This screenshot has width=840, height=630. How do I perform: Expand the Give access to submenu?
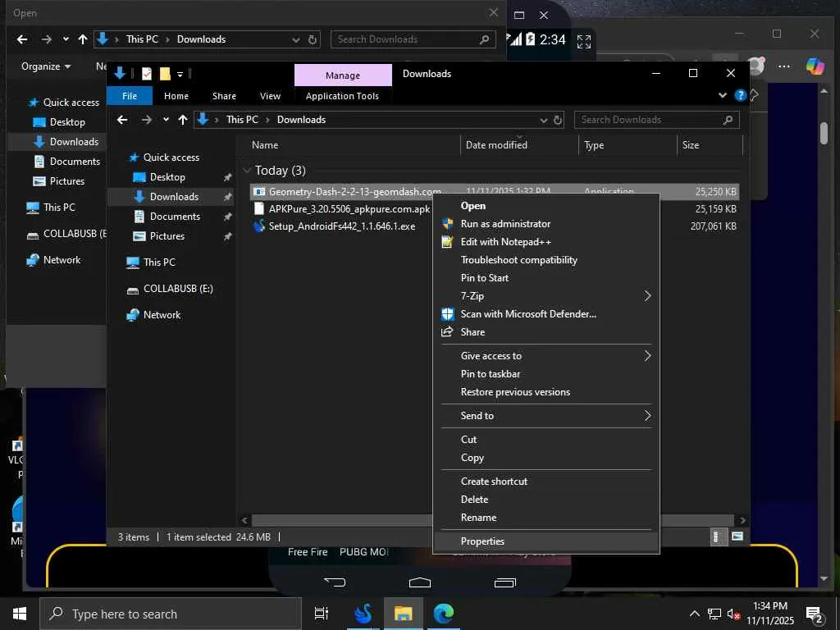546,356
